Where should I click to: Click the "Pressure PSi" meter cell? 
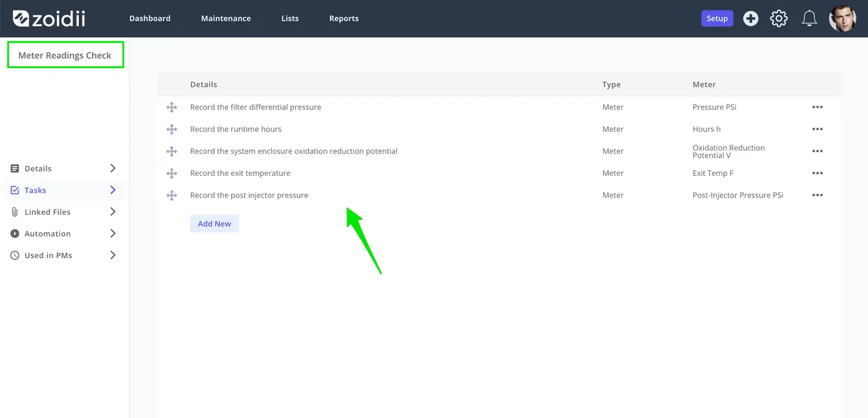tap(714, 107)
